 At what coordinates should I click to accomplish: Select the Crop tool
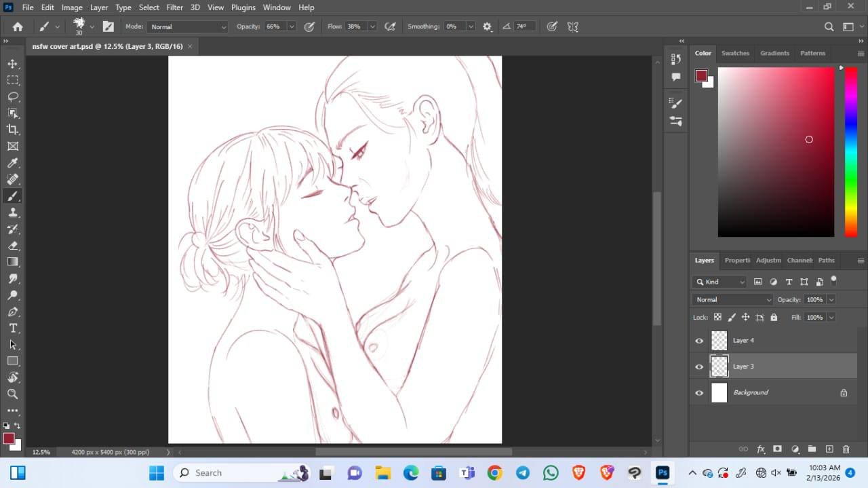[x=13, y=130]
